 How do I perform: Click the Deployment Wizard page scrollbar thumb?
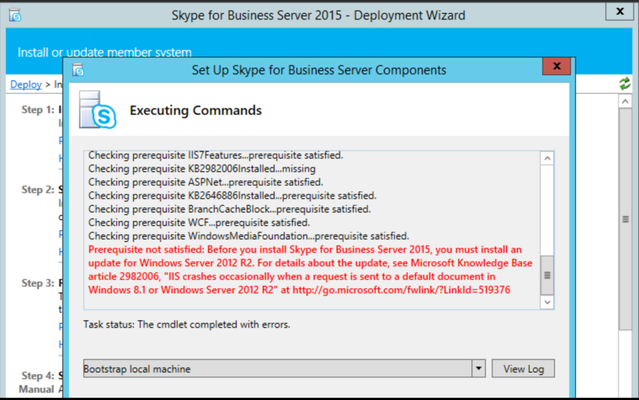tap(625, 219)
